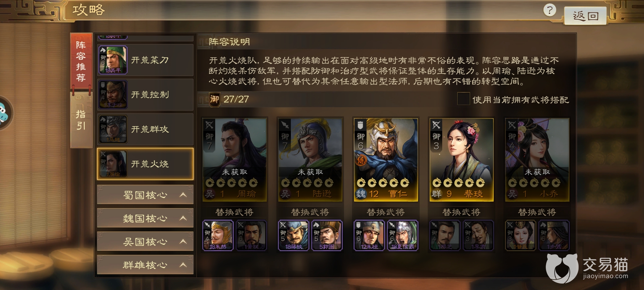Select the 蒋钦 replacement general icon

tap(293, 235)
